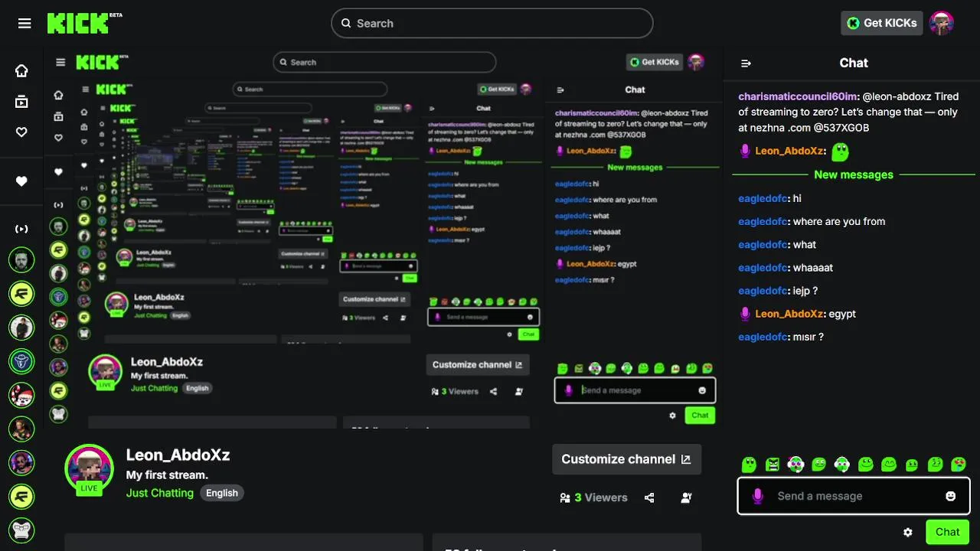This screenshot has height=551, width=980.
Task: Insert the pink-eyed headphones blob emote
Action: pyautogui.click(x=795, y=464)
